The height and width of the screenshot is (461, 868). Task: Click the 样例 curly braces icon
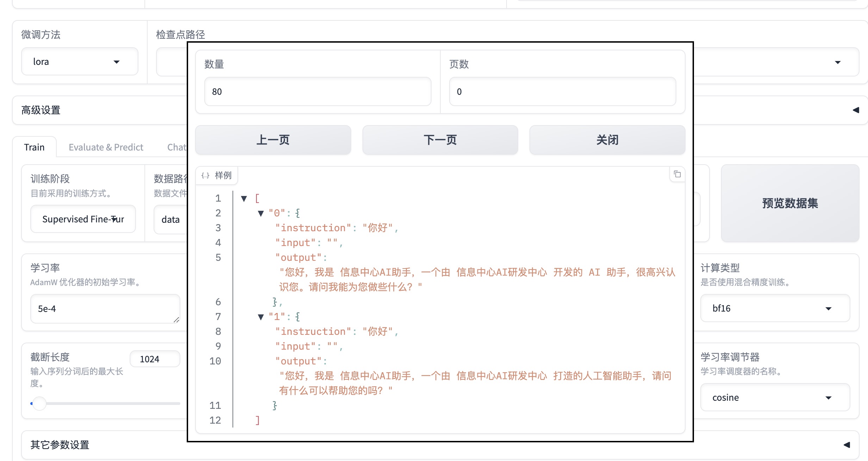click(x=205, y=176)
